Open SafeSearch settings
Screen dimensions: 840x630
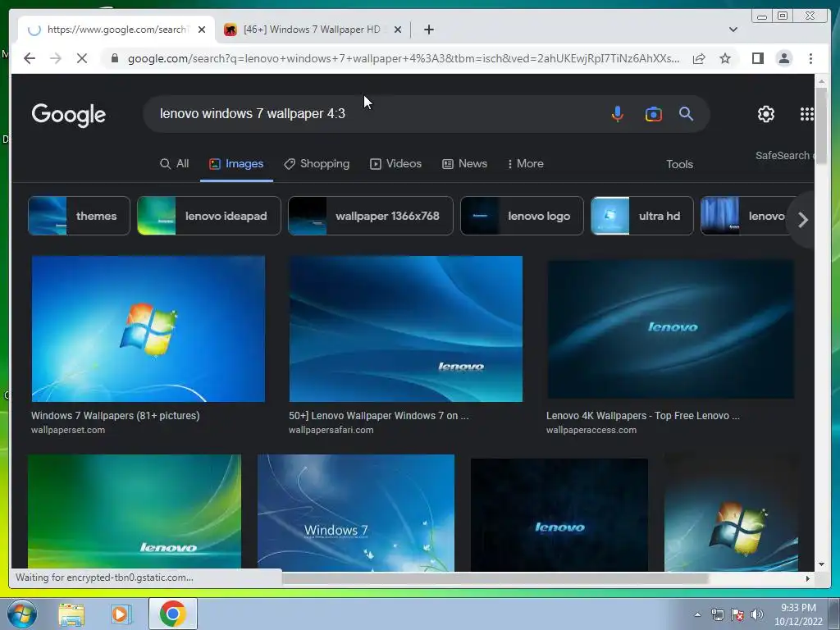click(x=784, y=155)
